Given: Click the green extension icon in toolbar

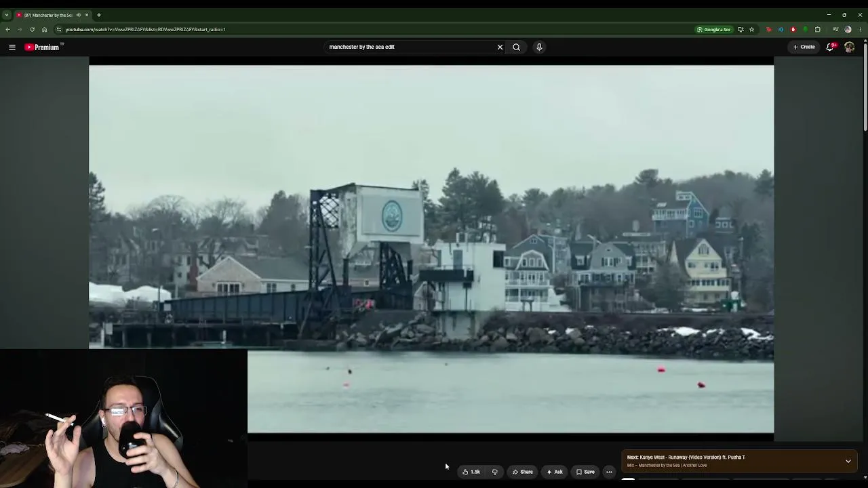Looking at the screenshot, I should [x=805, y=29].
